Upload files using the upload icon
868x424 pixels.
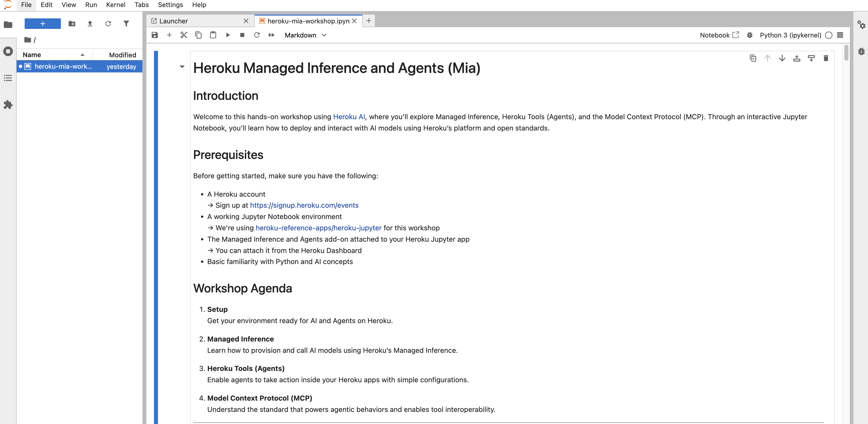click(90, 24)
